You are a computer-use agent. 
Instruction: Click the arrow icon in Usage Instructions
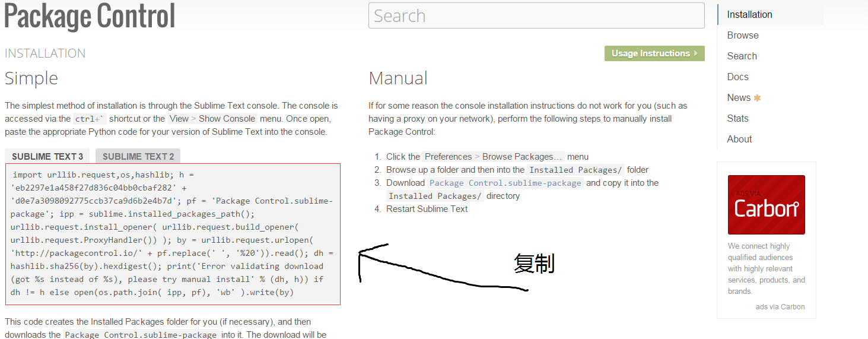(695, 53)
